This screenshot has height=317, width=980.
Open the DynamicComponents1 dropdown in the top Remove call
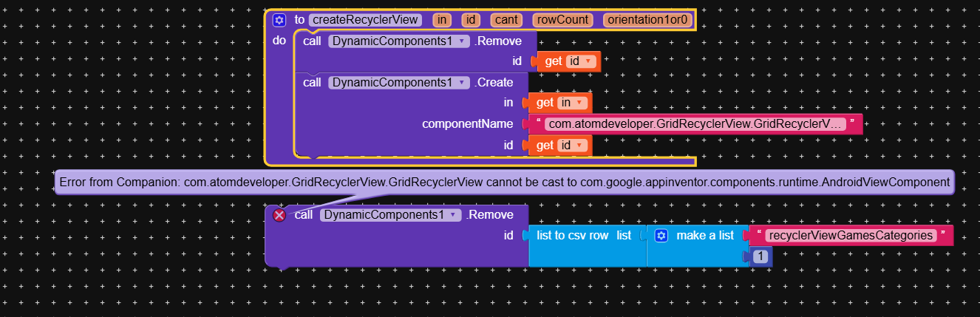pyautogui.click(x=462, y=41)
